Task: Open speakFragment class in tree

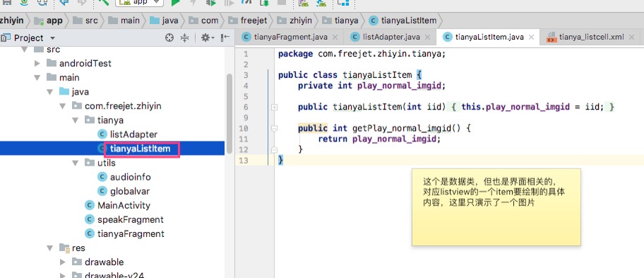Action: pyautogui.click(x=124, y=219)
